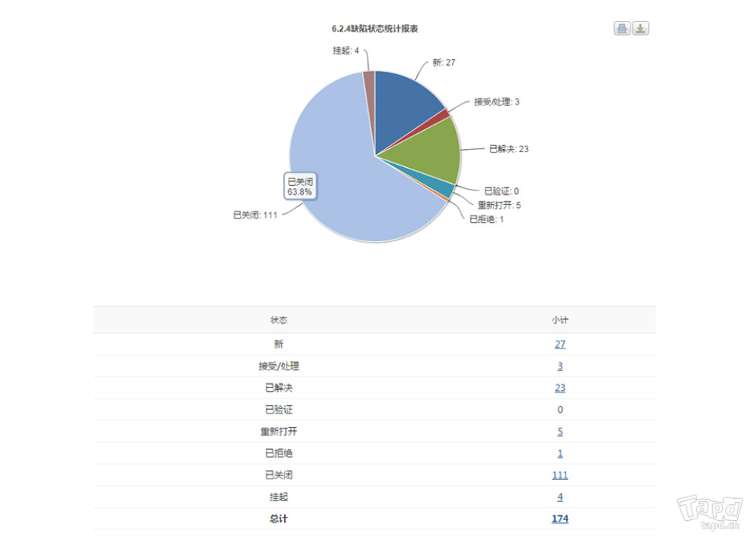The width and height of the screenshot is (756, 539).
Task: Click the 已拒绝 status table cell
Action: tap(279, 453)
